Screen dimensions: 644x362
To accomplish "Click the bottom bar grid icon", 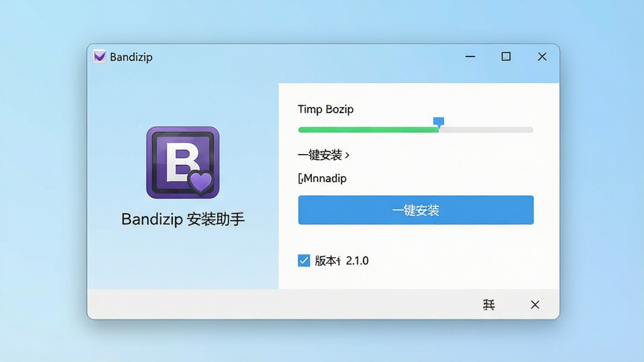I will [x=489, y=305].
